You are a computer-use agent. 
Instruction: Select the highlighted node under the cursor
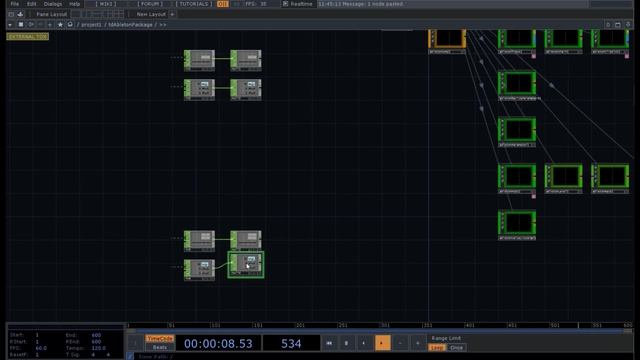246,265
